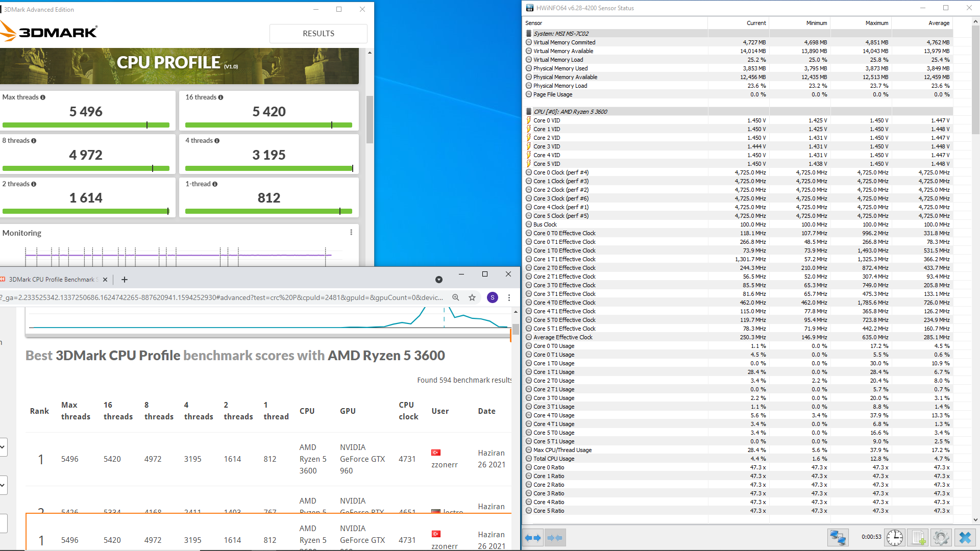
Task: Click the clock reset timer icon in HWiNFO
Action: pos(894,538)
